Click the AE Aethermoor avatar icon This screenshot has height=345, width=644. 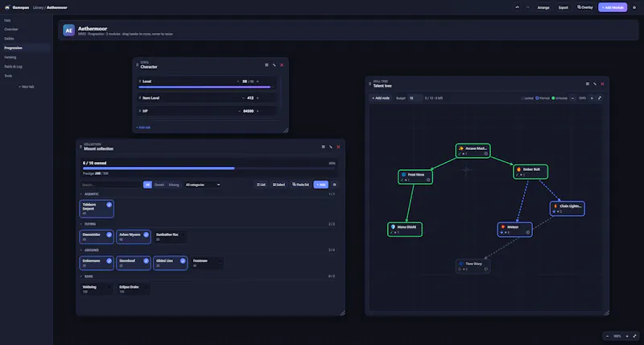click(68, 31)
